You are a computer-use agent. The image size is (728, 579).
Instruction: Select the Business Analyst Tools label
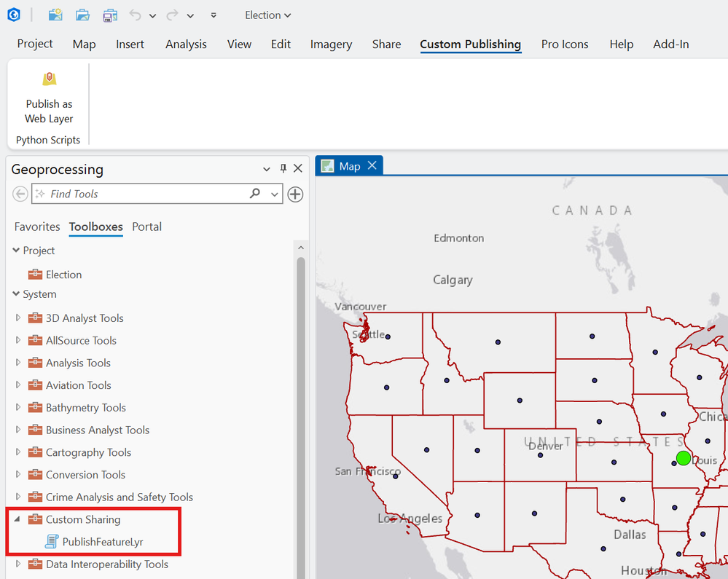[x=98, y=430]
